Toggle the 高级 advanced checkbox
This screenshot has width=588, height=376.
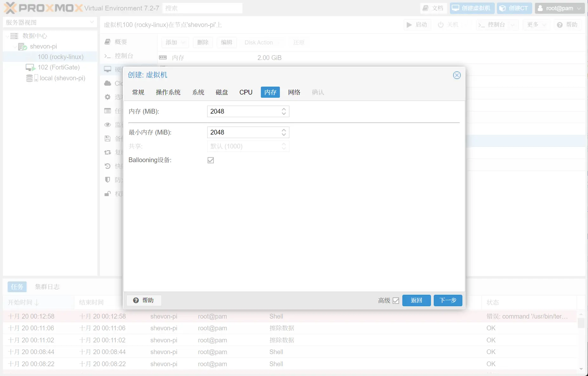(396, 300)
